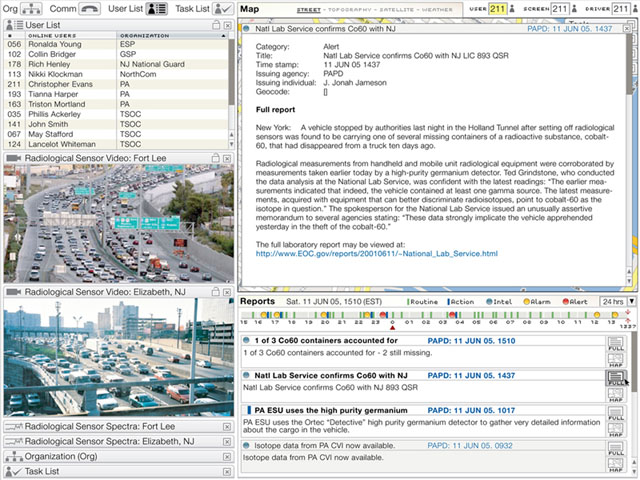Open FULL view for Co60 containers report
Viewport: 640px width, 480px height.
616,344
